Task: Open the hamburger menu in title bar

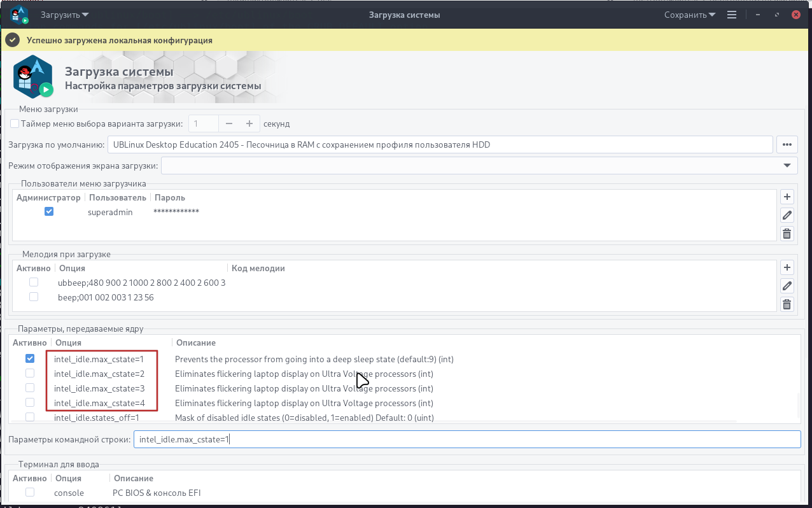Action: tap(732, 15)
